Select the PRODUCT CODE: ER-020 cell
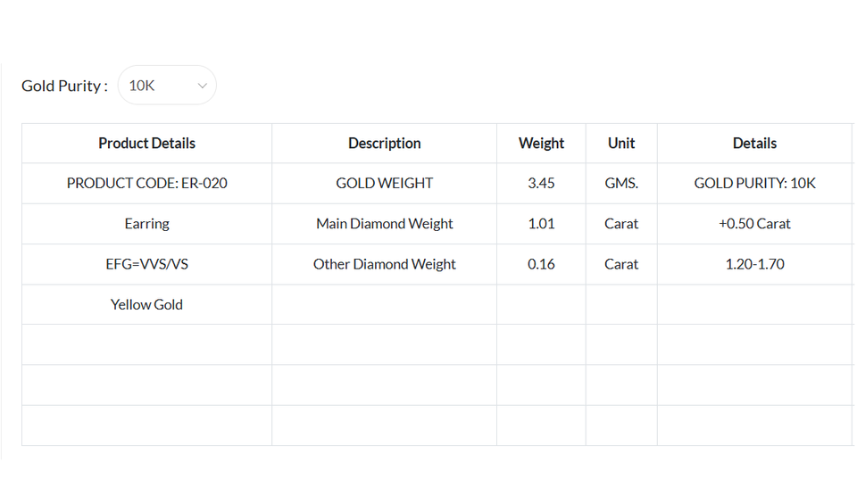Screen dimensions: 857x504 pos(146,183)
